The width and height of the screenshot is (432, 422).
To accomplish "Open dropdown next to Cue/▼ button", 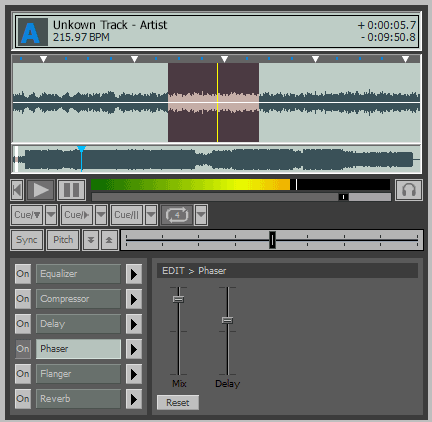I will [x=51, y=215].
